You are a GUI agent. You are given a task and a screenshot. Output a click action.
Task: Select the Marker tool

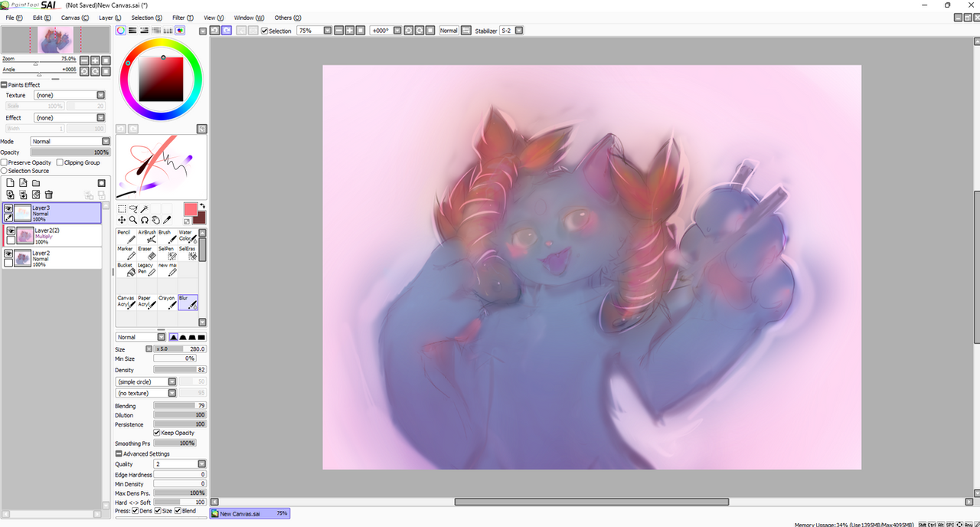coord(126,253)
